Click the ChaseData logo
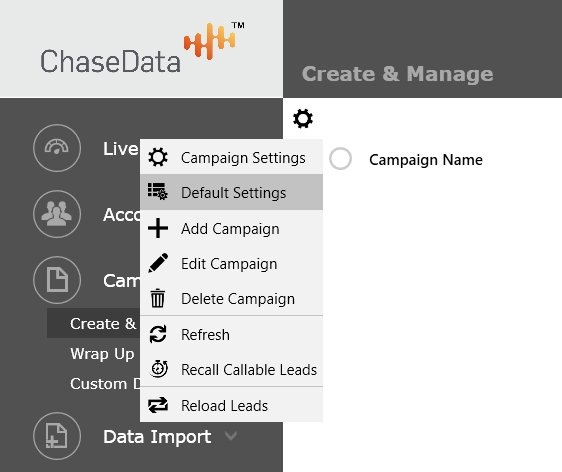 click(x=142, y=48)
